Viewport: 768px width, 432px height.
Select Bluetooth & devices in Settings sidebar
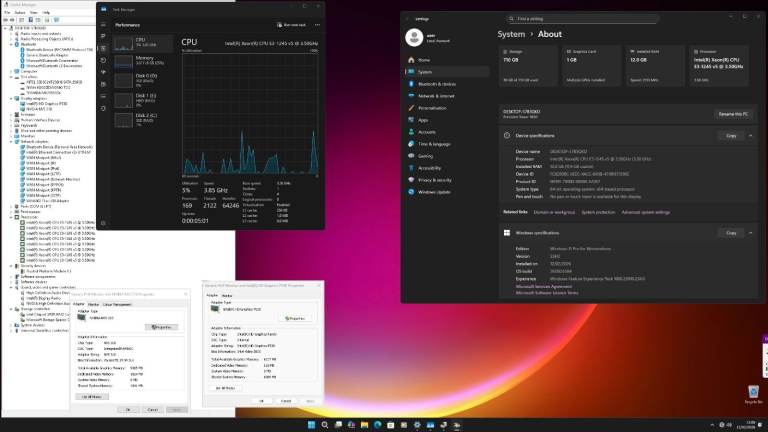[439, 84]
